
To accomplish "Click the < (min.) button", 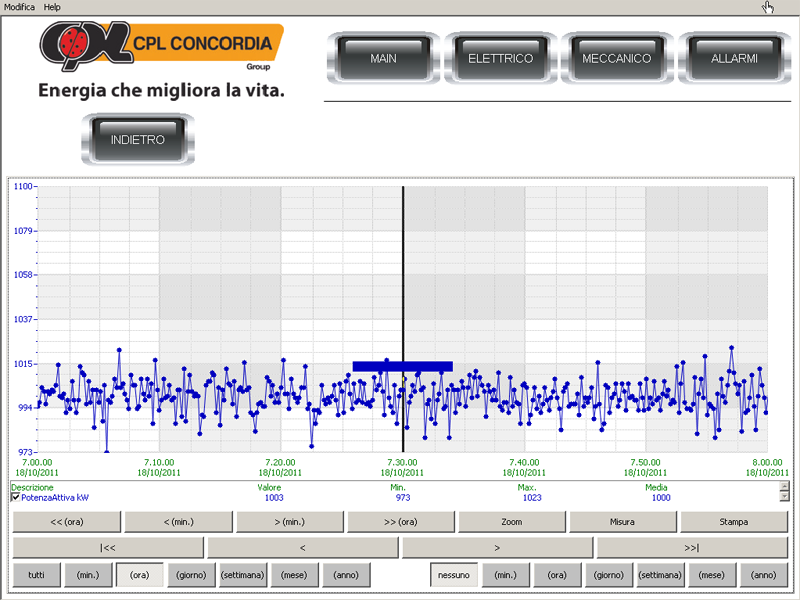I will 178,522.
